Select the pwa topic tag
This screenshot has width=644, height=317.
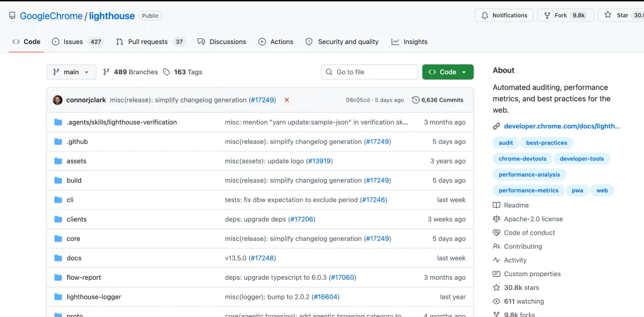click(x=577, y=191)
